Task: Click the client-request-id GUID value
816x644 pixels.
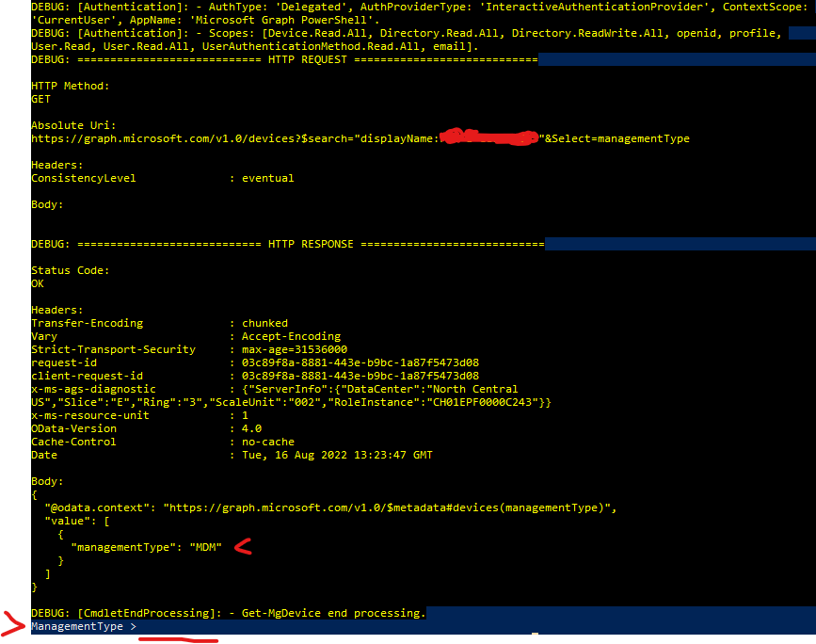Action: [x=360, y=376]
